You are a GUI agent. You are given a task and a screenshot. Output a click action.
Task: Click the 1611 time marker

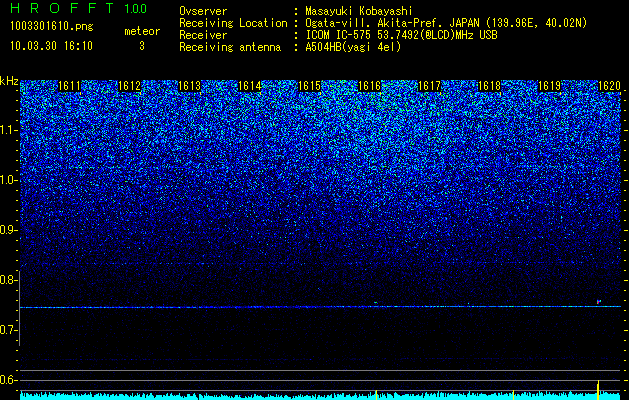coord(69,86)
